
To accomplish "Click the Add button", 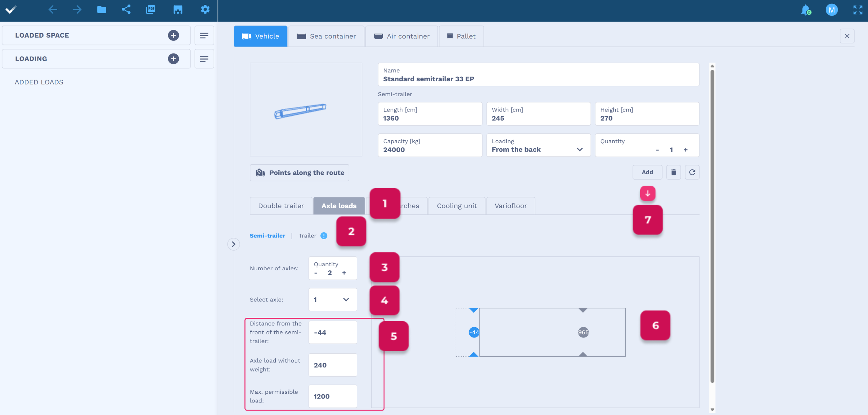I will point(647,172).
